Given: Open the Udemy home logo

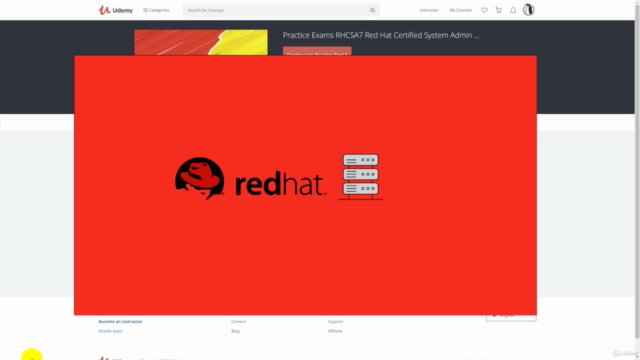Looking at the screenshot, I should [x=116, y=10].
